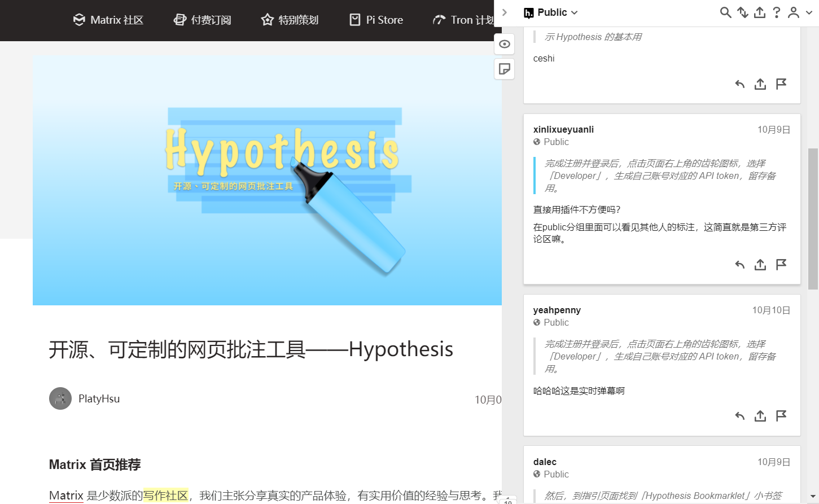Open Matrix 社区 navigation item
The image size is (819, 504).
click(x=108, y=20)
